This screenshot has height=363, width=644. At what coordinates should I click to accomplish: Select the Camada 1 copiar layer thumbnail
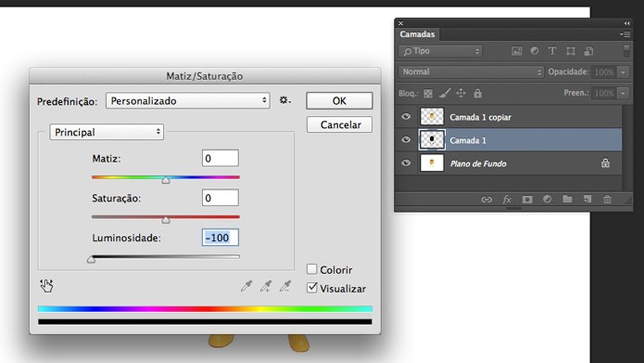click(432, 117)
